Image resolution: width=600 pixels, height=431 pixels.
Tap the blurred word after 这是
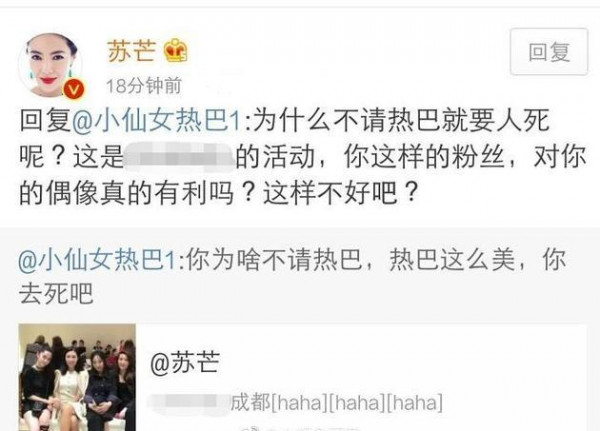pos(179,157)
